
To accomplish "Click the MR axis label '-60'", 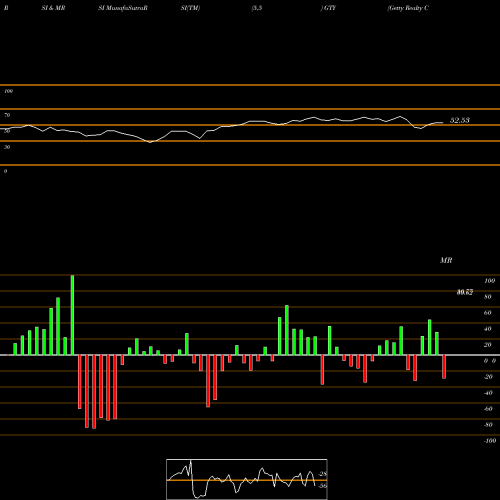I will click(x=488, y=409).
